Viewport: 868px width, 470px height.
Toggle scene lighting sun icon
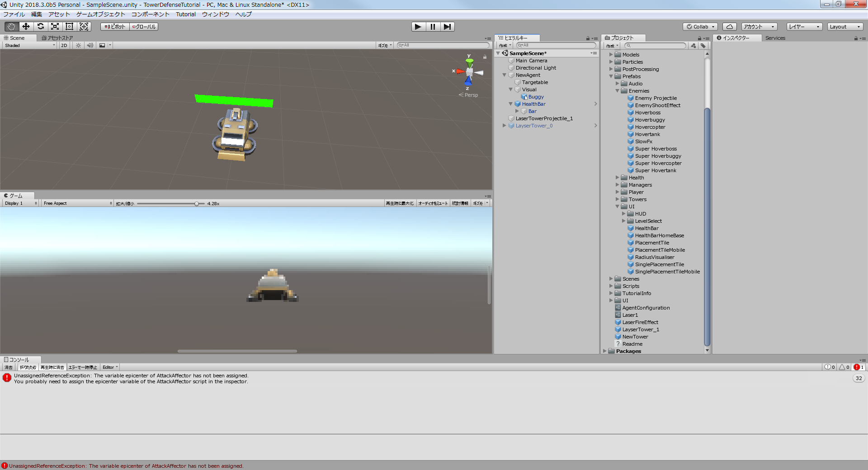click(78, 45)
